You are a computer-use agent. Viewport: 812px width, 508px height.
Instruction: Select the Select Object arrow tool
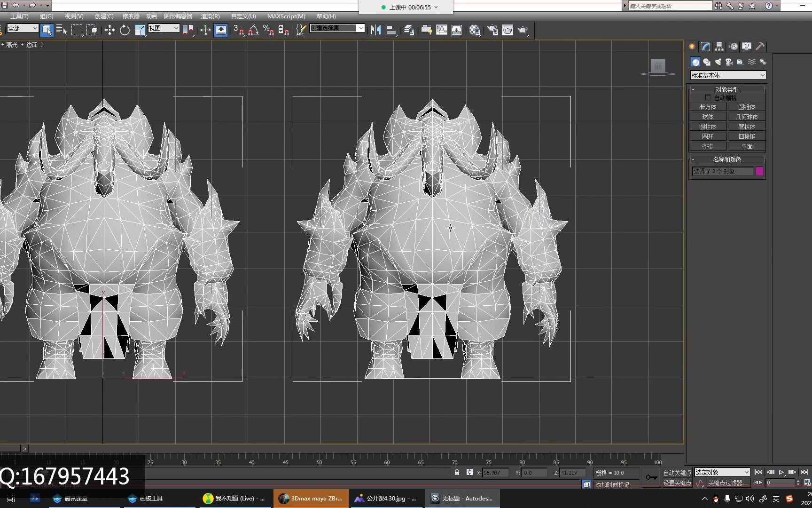tap(47, 30)
